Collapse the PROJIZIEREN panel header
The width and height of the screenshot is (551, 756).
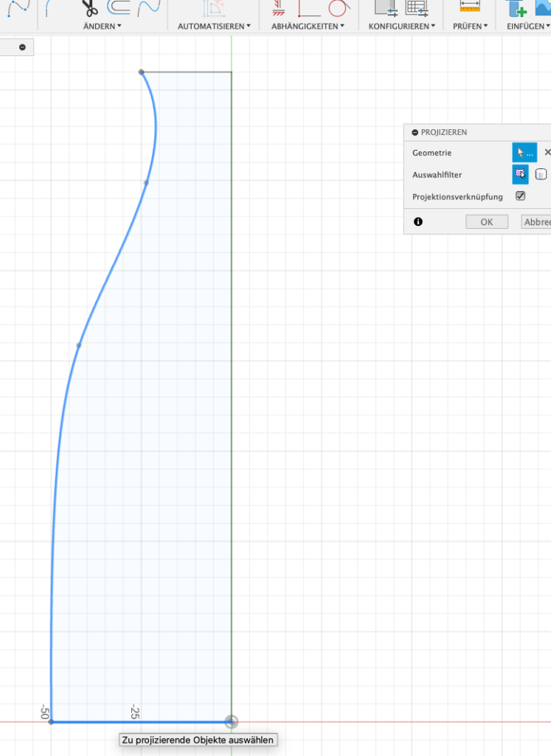pos(415,132)
